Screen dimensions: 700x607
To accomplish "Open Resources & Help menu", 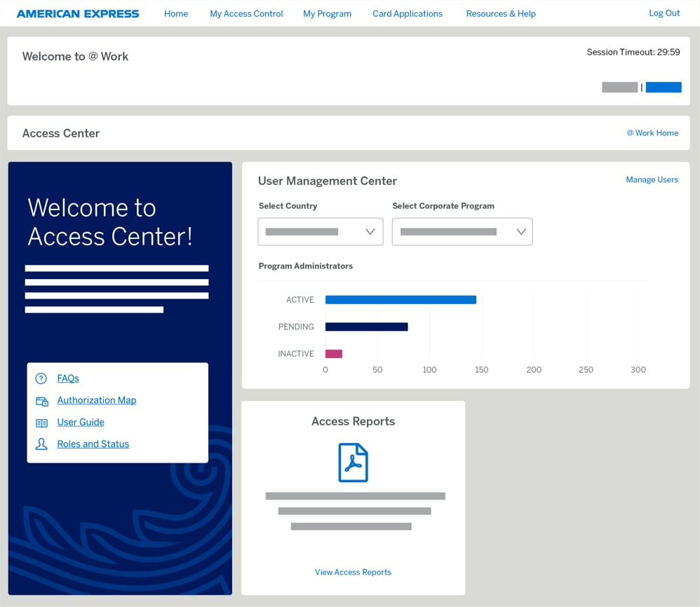I will coord(501,13).
